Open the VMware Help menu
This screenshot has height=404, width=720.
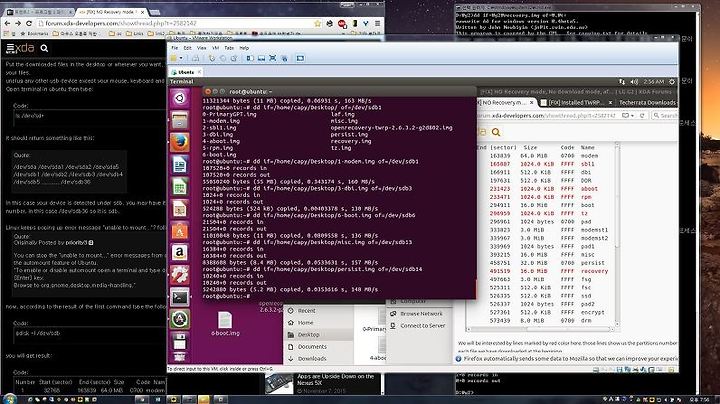coord(244,48)
